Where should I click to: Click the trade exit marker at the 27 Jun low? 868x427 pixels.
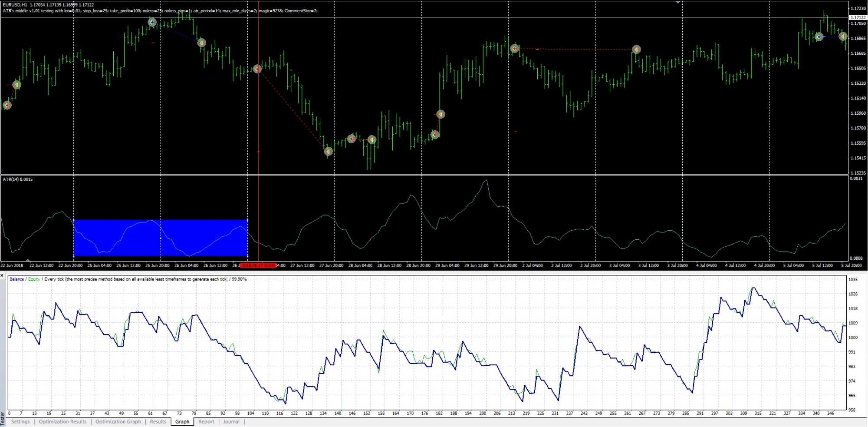(329, 151)
